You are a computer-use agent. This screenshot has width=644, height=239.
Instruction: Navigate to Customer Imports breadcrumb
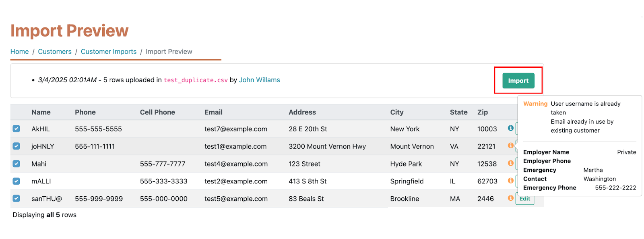109,52
